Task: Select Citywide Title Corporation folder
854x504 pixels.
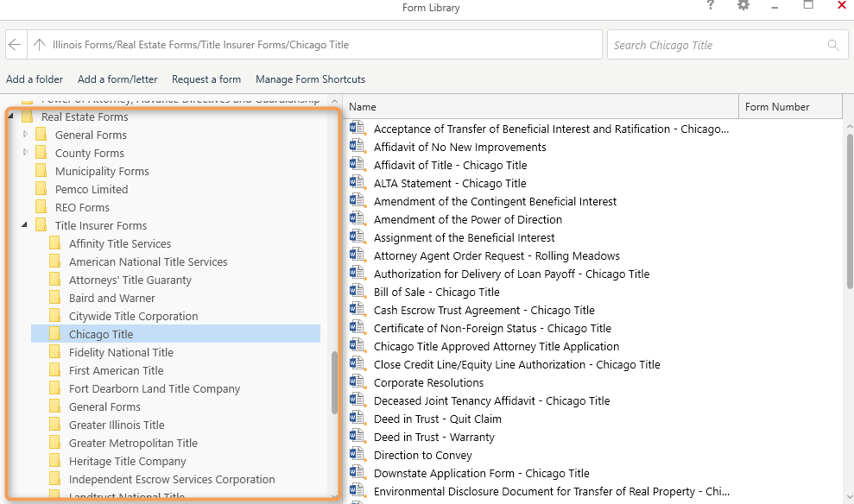Action: click(x=134, y=316)
